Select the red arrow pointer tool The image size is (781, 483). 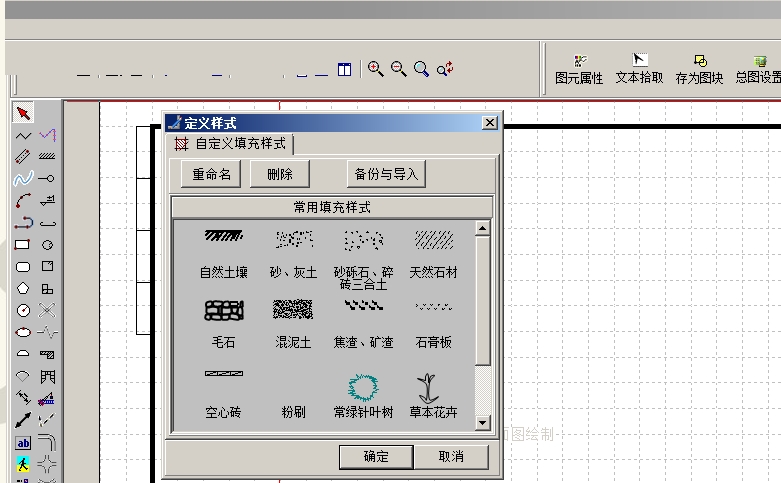tap(23, 113)
